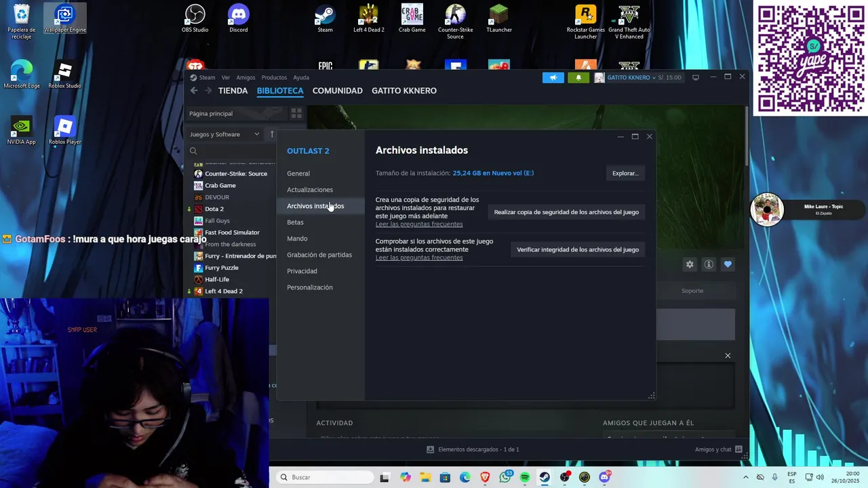The height and width of the screenshot is (488, 868).
Task: Click Verificar integridad de los archivos
Action: coord(578,249)
